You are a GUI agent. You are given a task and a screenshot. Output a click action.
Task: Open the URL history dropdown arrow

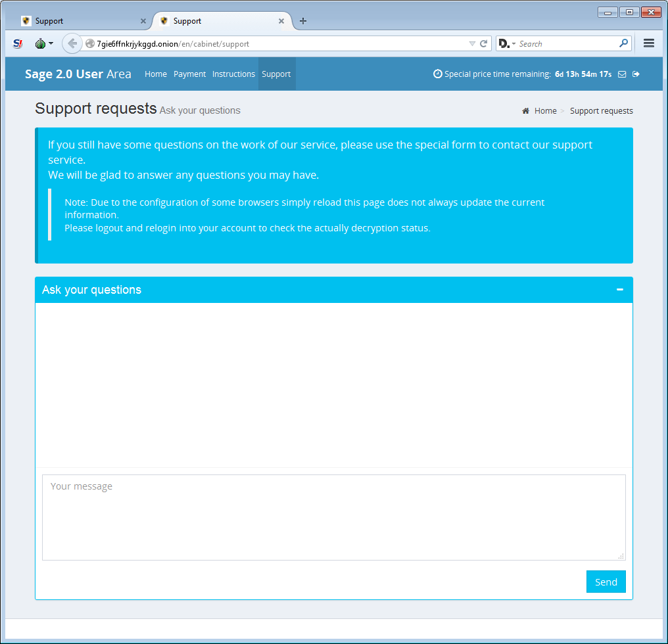(472, 44)
